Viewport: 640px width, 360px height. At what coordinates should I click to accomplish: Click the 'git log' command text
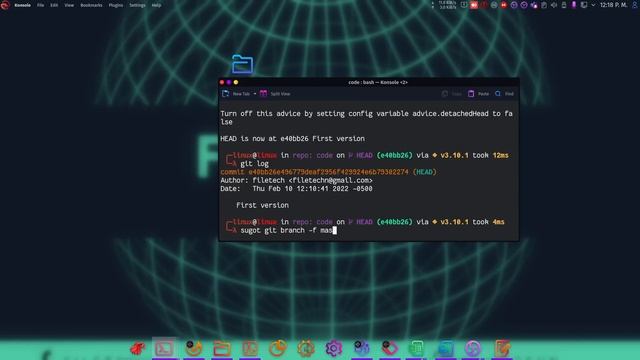pyautogui.click(x=254, y=164)
